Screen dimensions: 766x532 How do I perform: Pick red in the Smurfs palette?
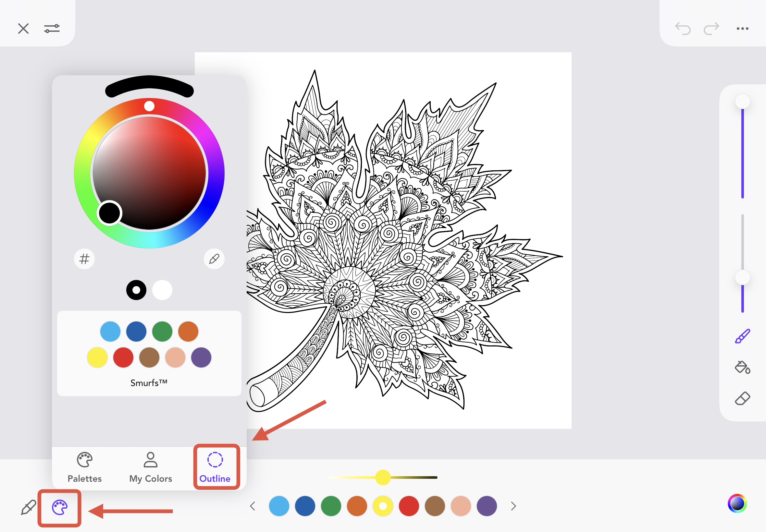point(123,357)
